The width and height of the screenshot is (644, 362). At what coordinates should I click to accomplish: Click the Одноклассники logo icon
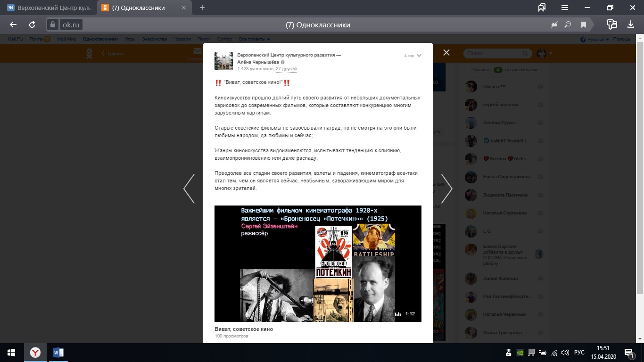[x=89, y=53]
